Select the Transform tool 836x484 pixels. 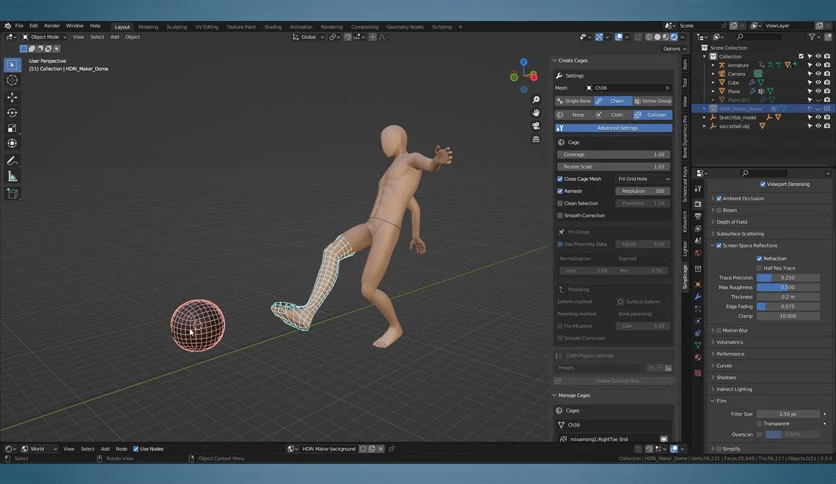pyautogui.click(x=12, y=143)
